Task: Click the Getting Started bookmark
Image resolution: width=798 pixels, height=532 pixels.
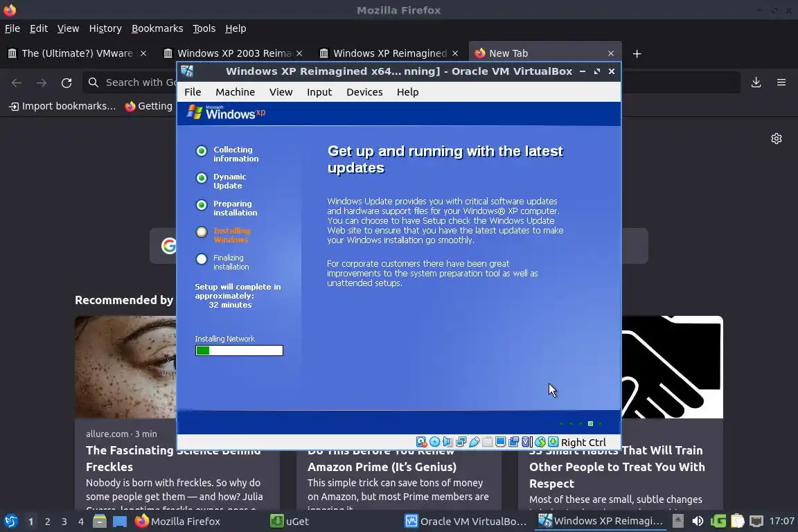Action: 149,106
